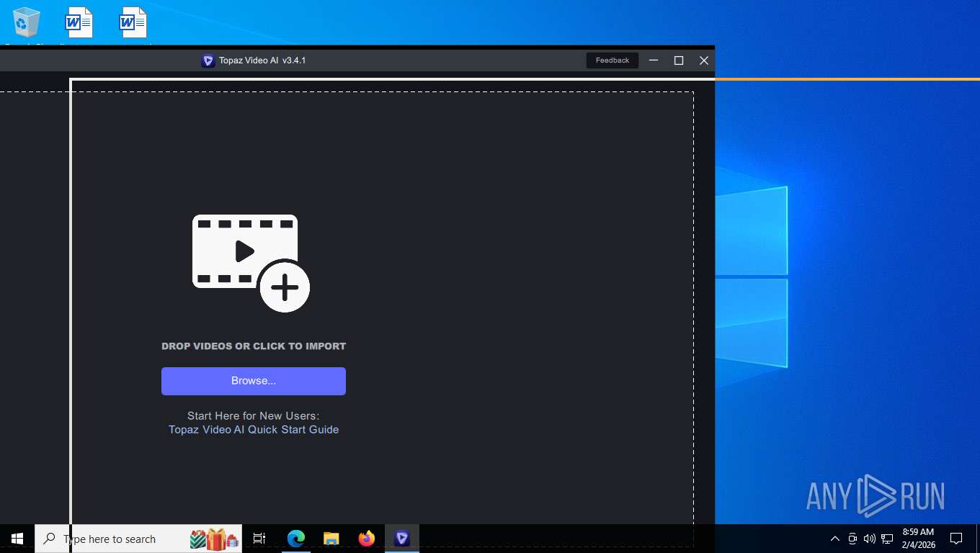Close the Topaz Video AI window
980x553 pixels.
[704, 60]
